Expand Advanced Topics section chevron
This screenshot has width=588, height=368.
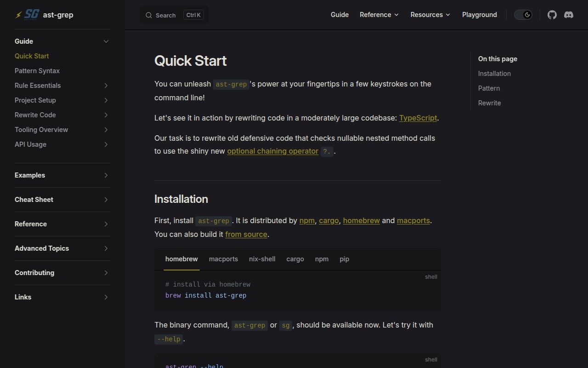[106, 248]
